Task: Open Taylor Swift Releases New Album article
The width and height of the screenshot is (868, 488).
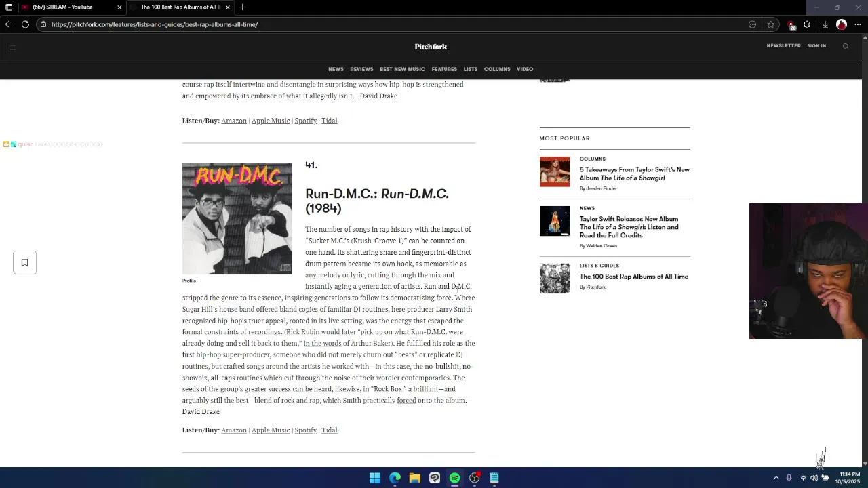Action: pyautogui.click(x=629, y=227)
